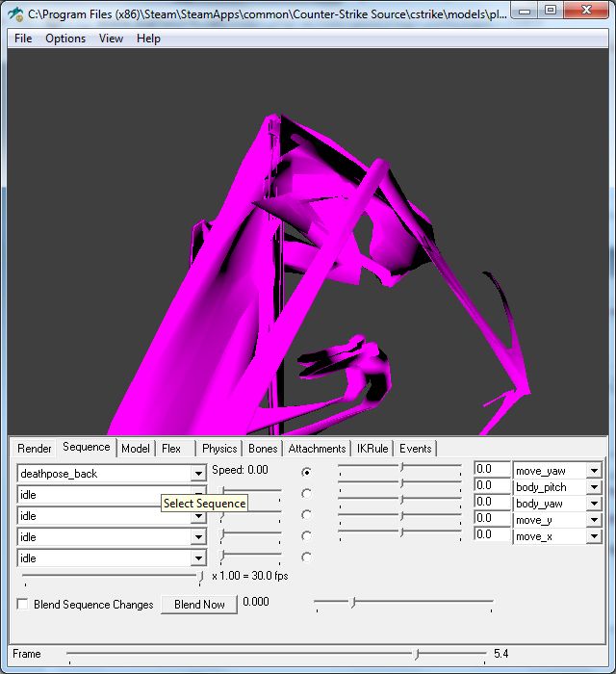Click the body_yaw pose parameter slider
616x674 pixels.
[x=400, y=501]
